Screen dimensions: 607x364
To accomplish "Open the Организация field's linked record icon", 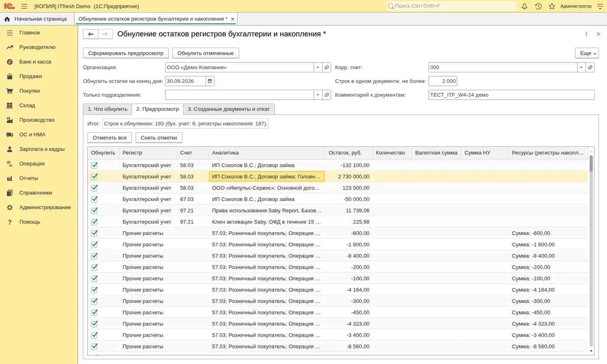I will click(x=326, y=68).
